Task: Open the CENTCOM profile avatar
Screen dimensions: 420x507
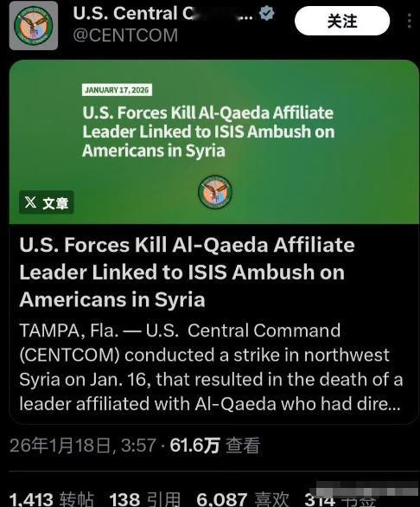Action: (34, 26)
